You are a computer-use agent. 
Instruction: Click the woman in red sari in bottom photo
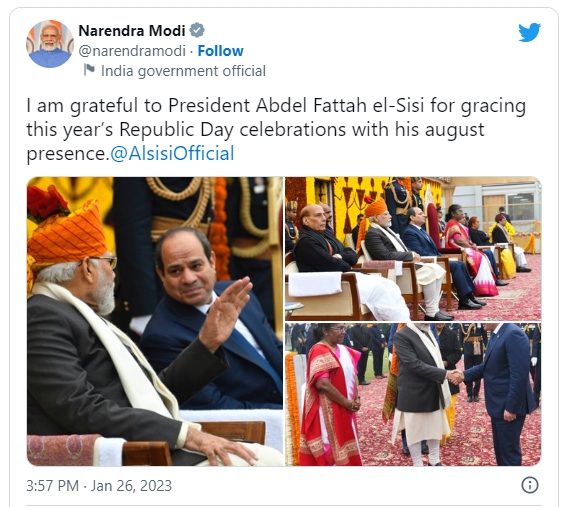tap(330, 397)
